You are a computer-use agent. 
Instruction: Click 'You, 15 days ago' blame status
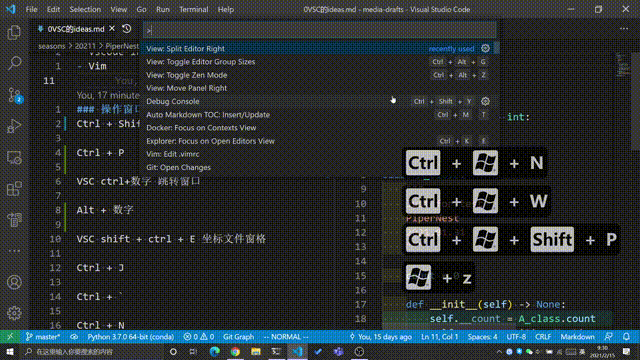[380, 337]
